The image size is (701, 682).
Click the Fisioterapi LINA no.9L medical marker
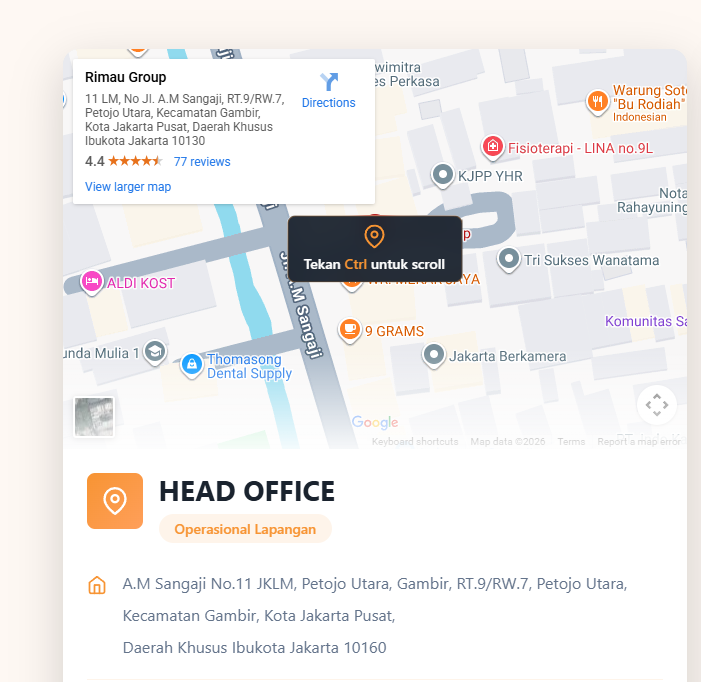point(492,148)
